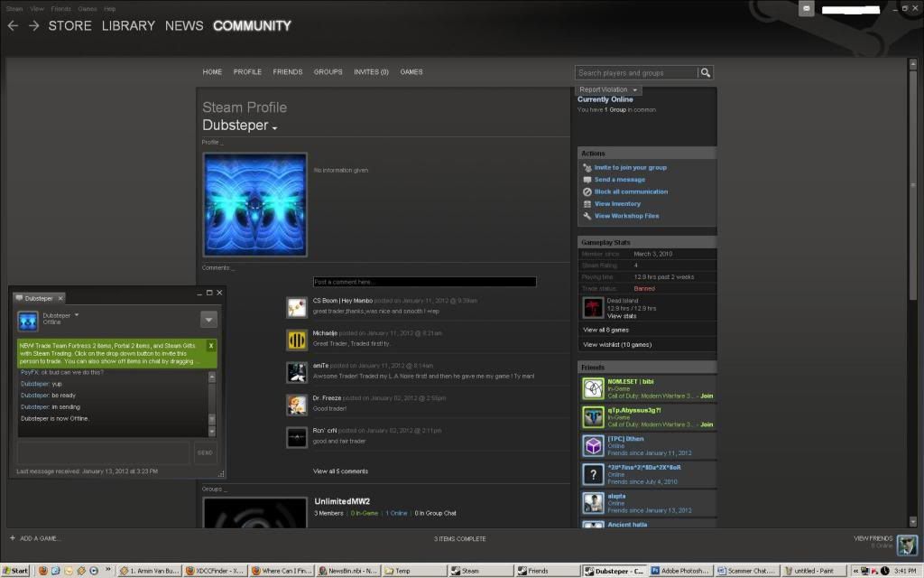
Task: Open the LIBRARY tab
Action: click(128, 26)
